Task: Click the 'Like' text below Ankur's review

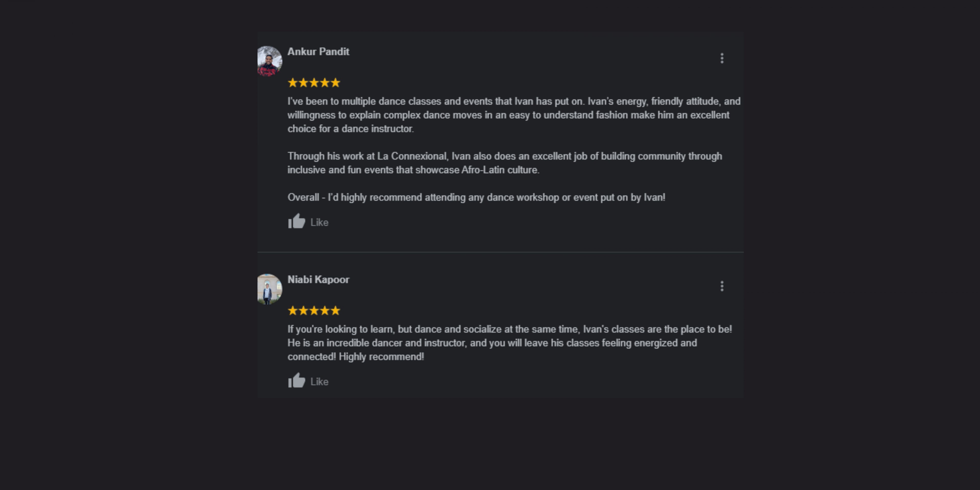Action: [319, 223]
